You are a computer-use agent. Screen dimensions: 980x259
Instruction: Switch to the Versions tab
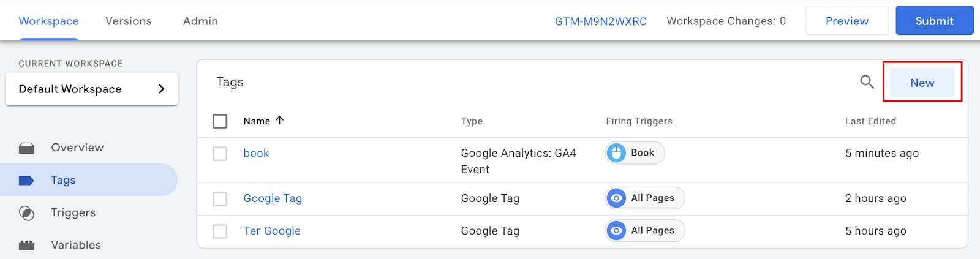click(x=129, y=21)
